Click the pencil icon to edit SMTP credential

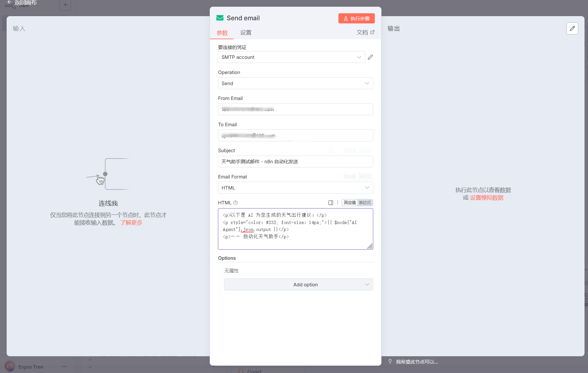(x=370, y=57)
